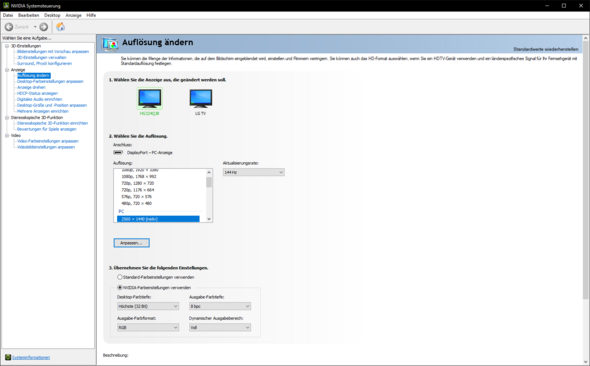
Task: Collapse the Anzeige tree node
Action: click(x=7, y=70)
